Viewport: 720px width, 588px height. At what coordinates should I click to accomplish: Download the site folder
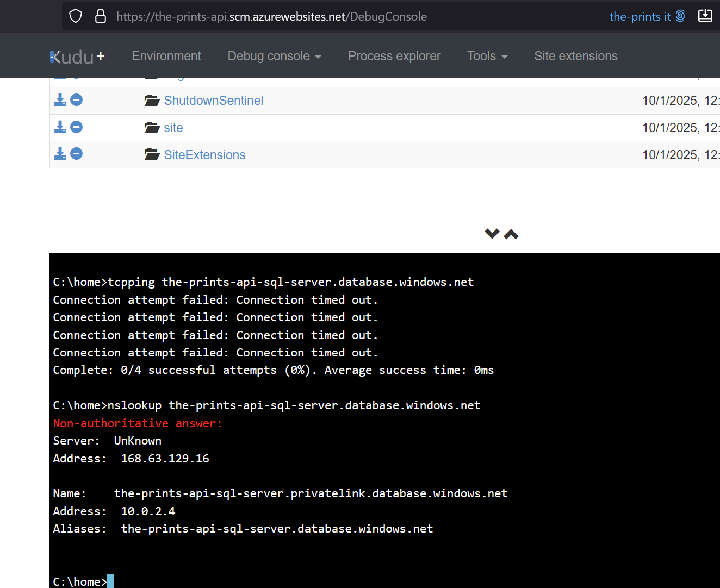[x=60, y=127]
